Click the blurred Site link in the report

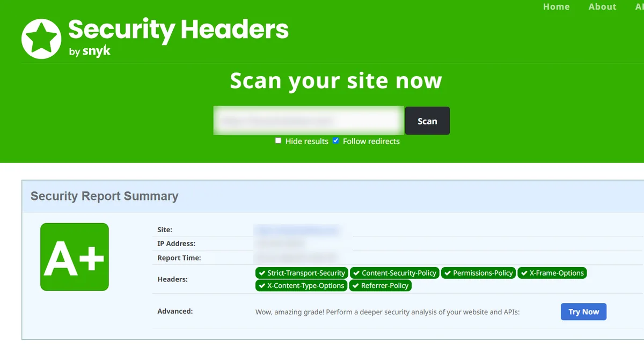tap(297, 230)
